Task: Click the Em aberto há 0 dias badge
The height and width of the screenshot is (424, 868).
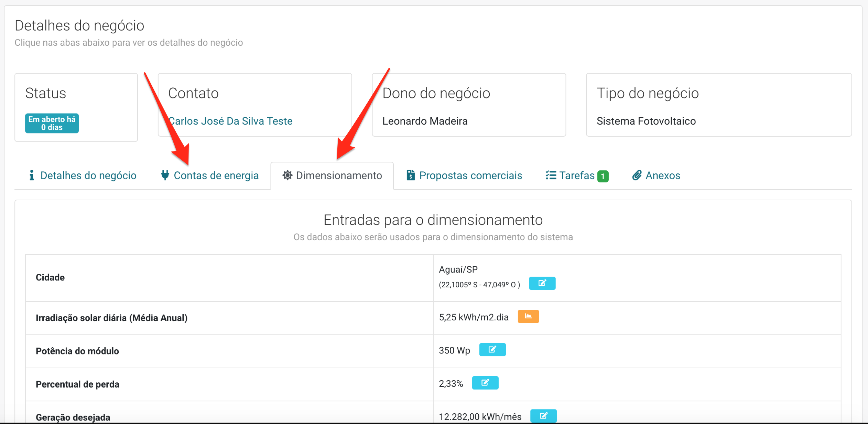Action: [52, 123]
